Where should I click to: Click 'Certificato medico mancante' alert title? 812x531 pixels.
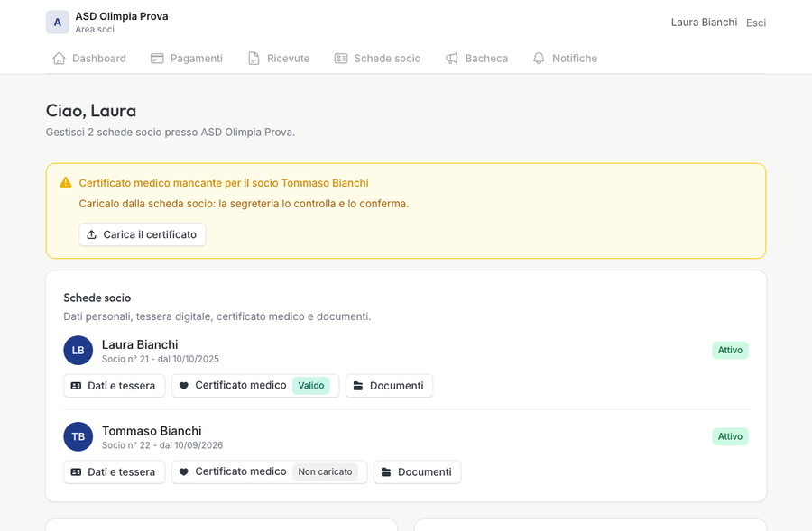click(x=224, y=183)
